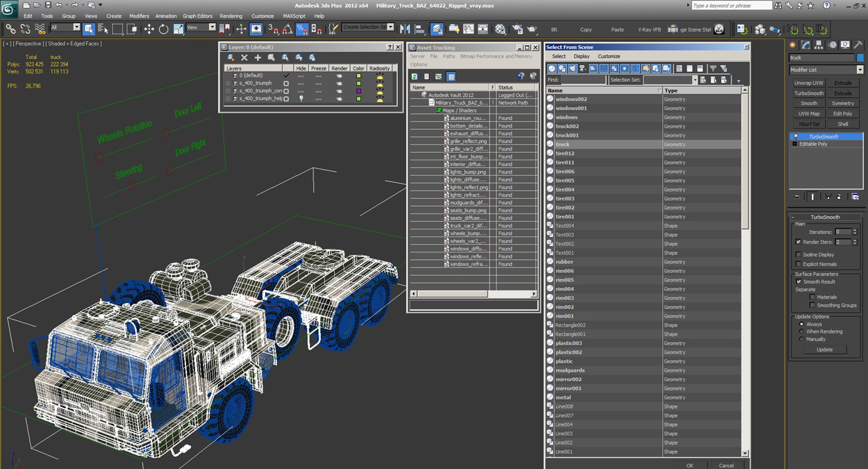Select the Manually update option
868x469 pixels.
tap(802, 339)
